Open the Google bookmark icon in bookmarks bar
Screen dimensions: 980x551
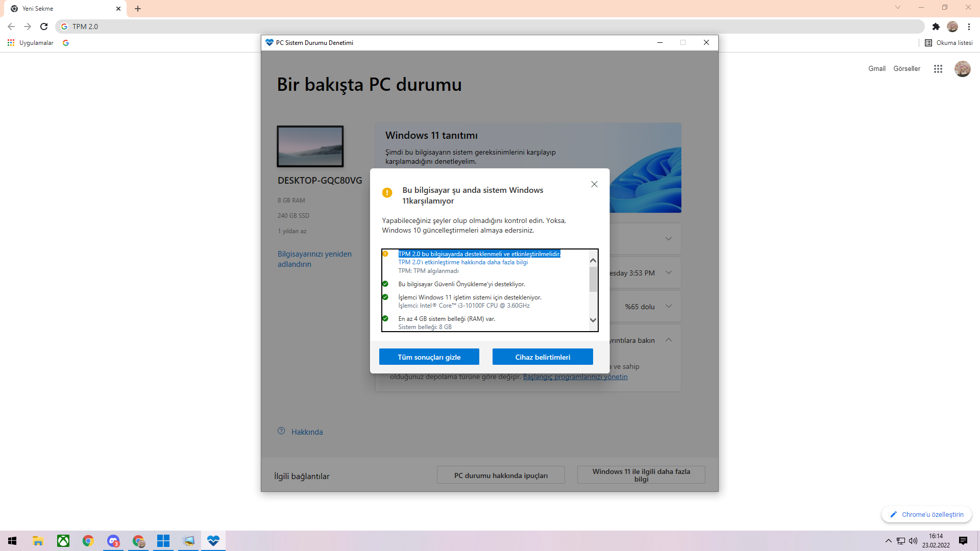[x=66, y=43]
